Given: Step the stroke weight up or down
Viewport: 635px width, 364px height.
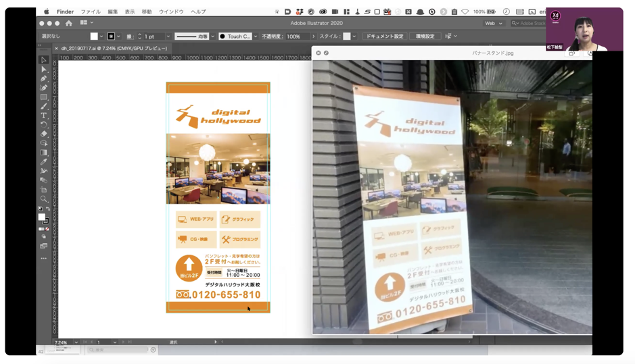Looking at the screenshot, I should [140, 36].
